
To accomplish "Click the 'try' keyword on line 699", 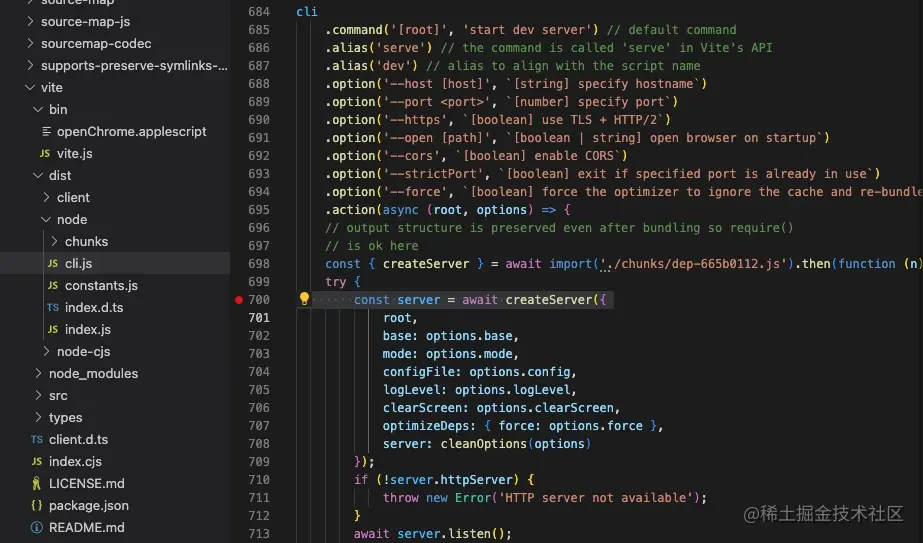I will pos(336,282).
